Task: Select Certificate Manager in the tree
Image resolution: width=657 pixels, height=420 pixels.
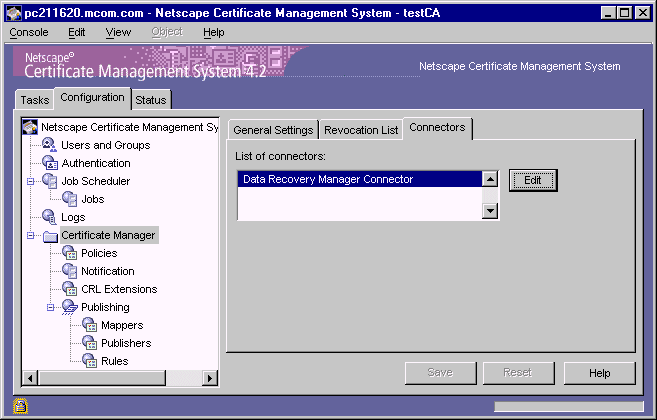Action: point(109,235)
